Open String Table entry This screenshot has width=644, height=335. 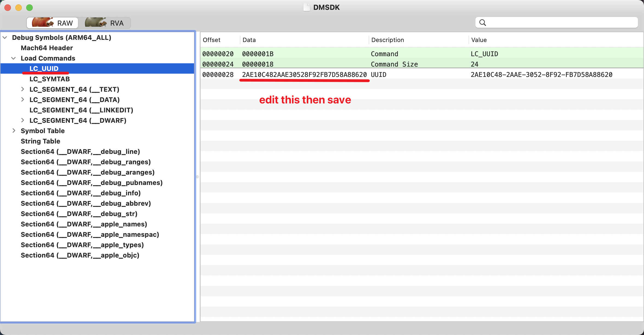[40, 141]
